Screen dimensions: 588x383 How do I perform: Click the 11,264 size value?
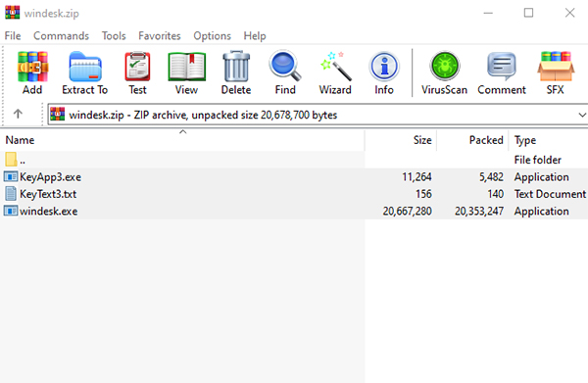click(x=416, y=177)
